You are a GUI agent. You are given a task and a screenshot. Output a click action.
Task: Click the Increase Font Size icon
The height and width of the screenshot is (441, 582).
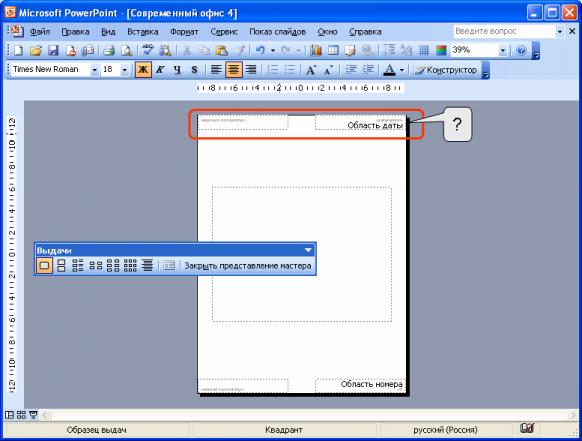click(311, 69)
